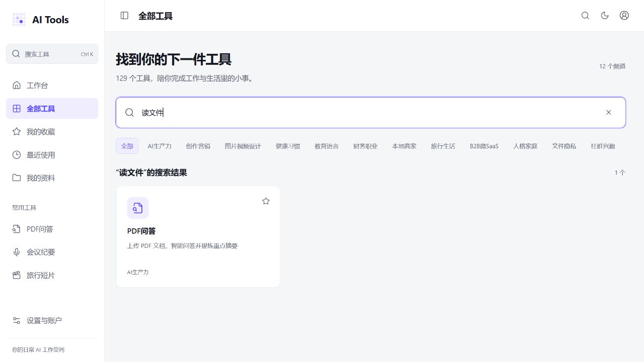Open search from the top-right magnifier icon

pos(585,16)
